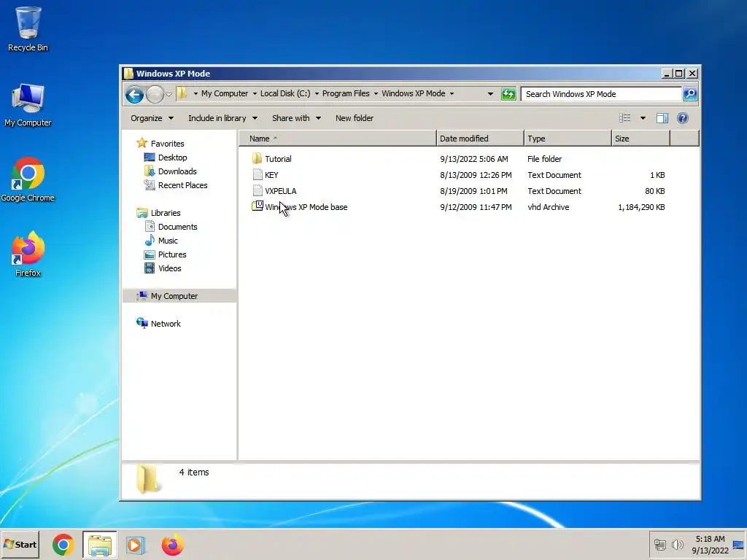Expand dropdown arrow after Program Files breadcrumb

coord(376,94)
